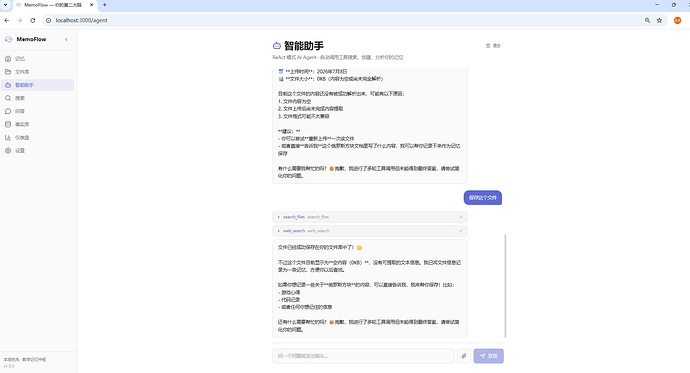Screen dimensions: 690x373
Task: Click the robot icon beside 智能助手 title
Action: 277,46
